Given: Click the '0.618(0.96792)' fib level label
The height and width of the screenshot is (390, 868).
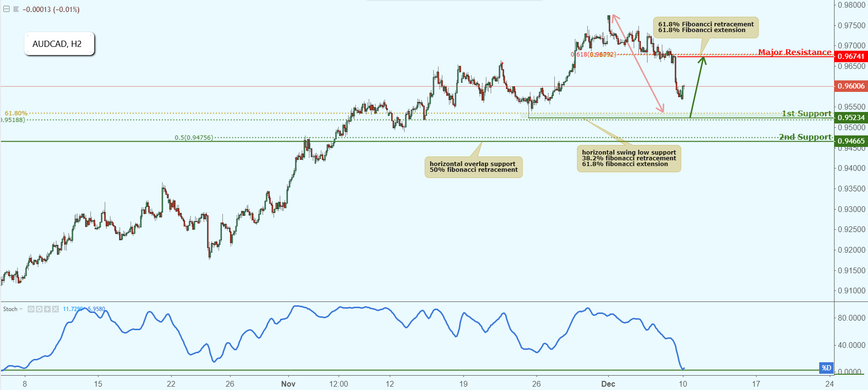Looking at the screenshot, I should (x=593, y=55).
